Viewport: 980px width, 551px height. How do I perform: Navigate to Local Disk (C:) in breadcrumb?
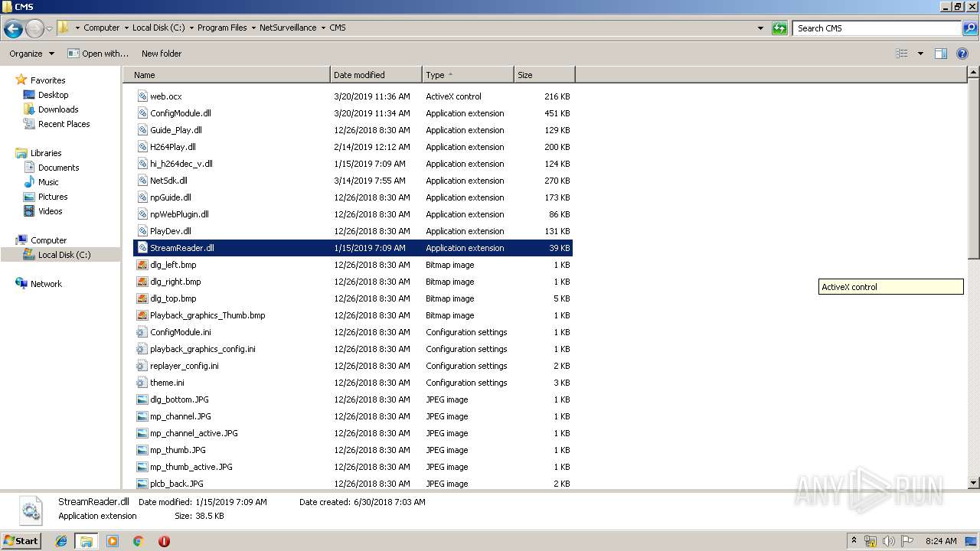pyautogui.click(x=158, y=28)
